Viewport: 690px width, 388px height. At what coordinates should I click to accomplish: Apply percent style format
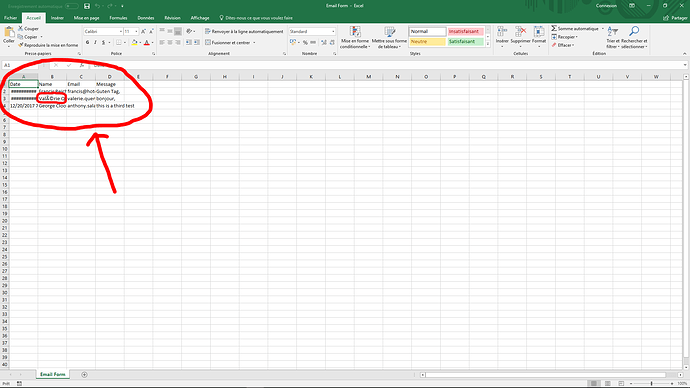coord(305,43)
